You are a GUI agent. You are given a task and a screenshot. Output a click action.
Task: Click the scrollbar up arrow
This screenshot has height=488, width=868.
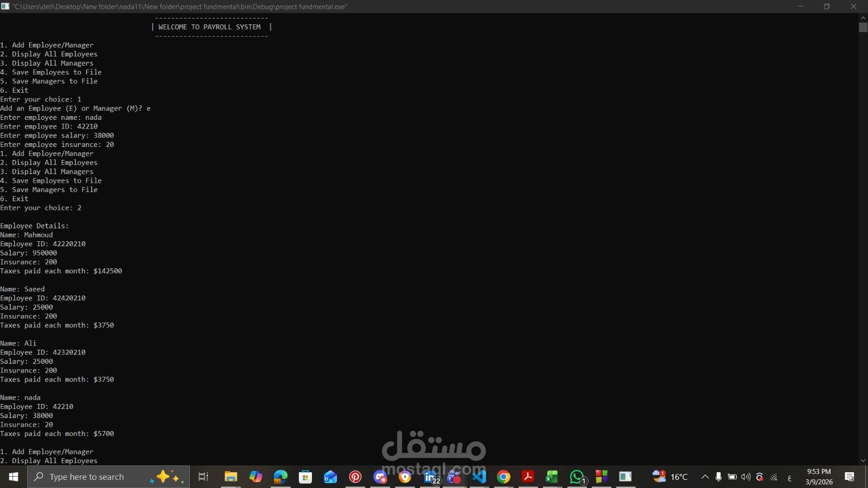(863, 17)
